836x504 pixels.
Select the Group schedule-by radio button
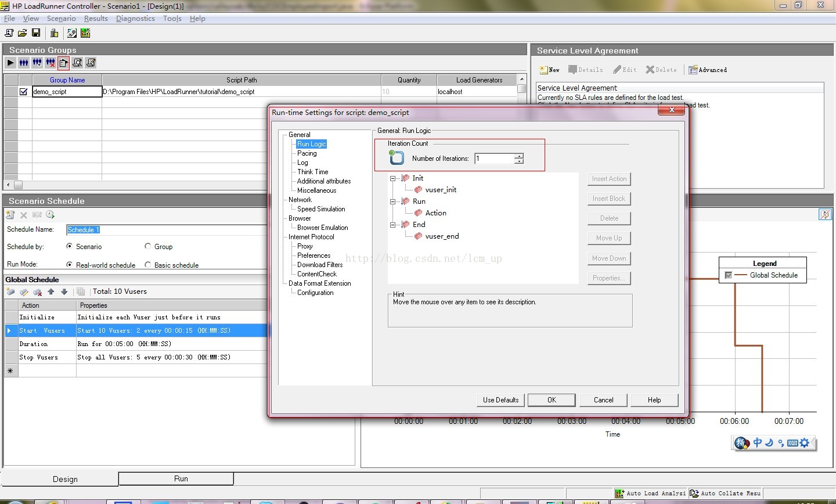(x=148, y=247)
